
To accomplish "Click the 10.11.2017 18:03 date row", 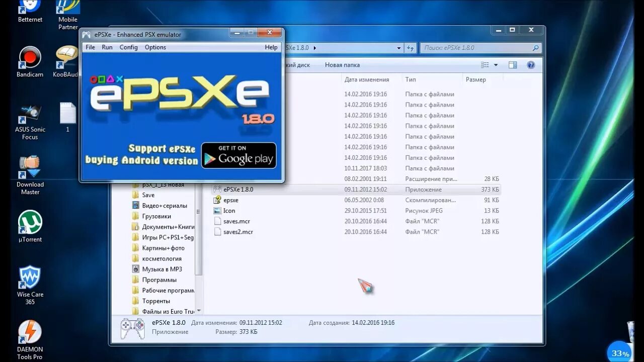I will pyautogui.click(x=365, y=168).
